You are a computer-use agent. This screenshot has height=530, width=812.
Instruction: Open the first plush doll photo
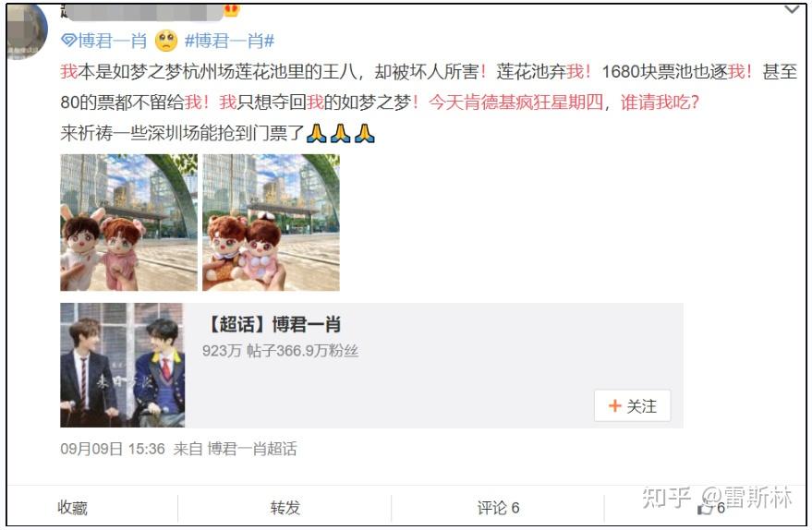(x=129, y=223)
